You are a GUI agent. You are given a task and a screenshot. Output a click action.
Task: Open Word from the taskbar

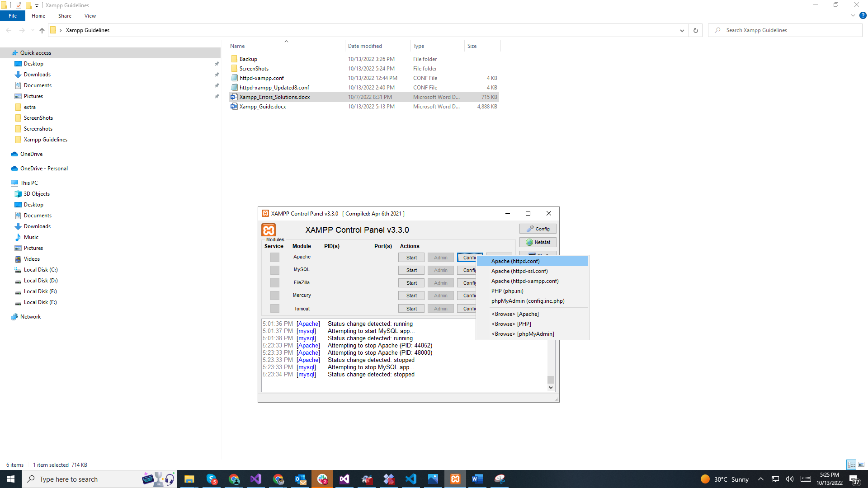(477, 479)
